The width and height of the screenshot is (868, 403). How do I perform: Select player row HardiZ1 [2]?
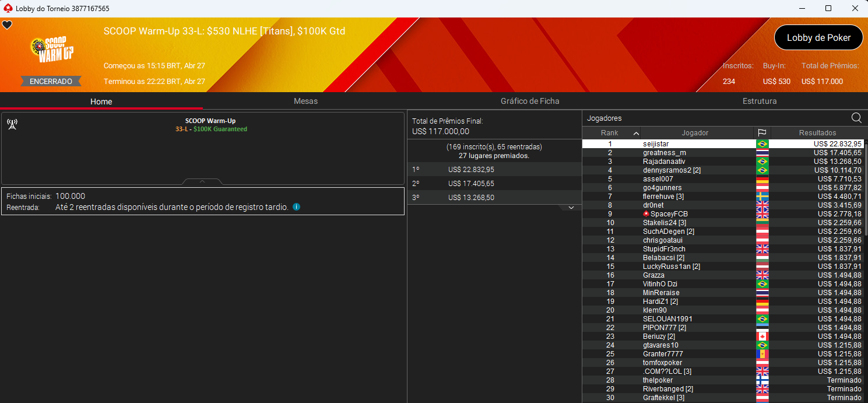click(723, 302)
